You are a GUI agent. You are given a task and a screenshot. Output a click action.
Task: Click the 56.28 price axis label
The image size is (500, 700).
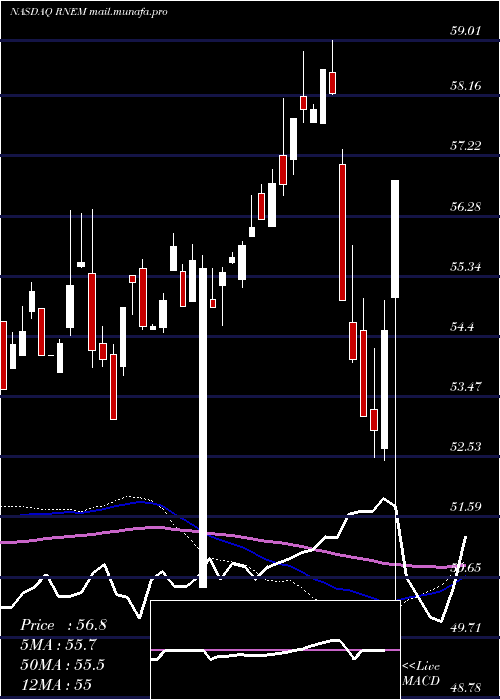coord(465,207)
